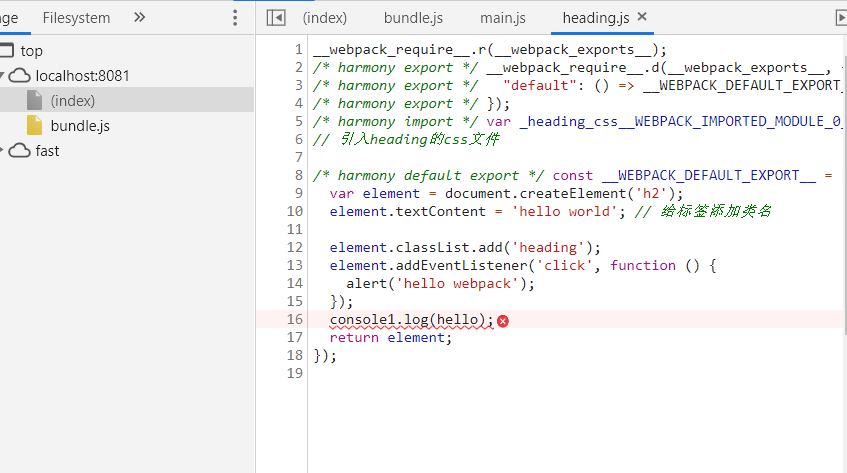
Task: Click the gray document icon for (index)
Action: pyautogui.click(x=35, y=100)
